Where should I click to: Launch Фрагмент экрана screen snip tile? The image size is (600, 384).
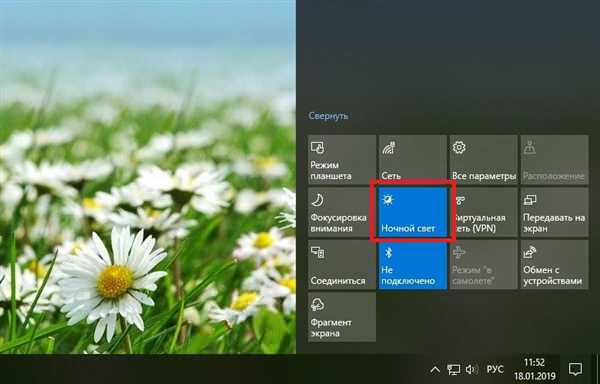point(342,317)
